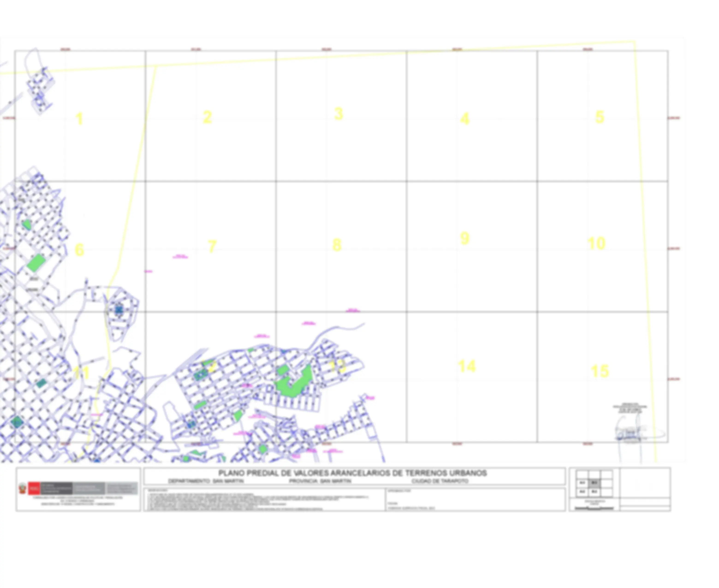Select grid sector number 15
Image resolution: width=719 pixels, height=588 pixels.
point(600,371)
